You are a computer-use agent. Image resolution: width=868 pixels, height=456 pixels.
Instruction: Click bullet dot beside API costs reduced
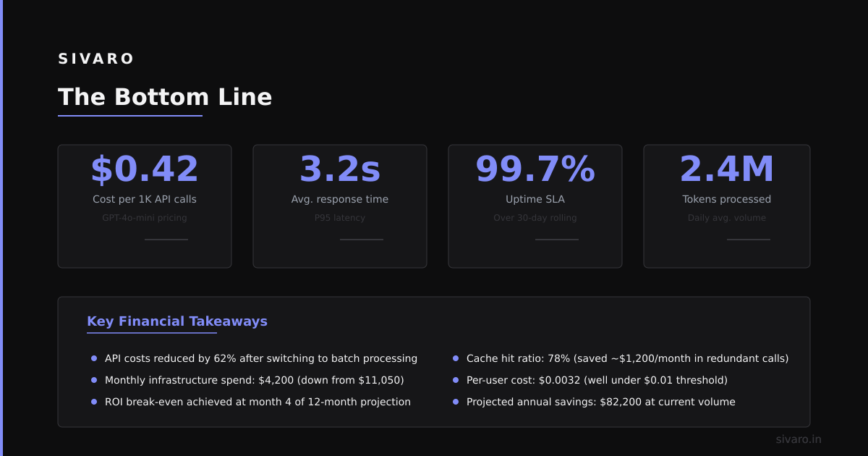(94, 358)
